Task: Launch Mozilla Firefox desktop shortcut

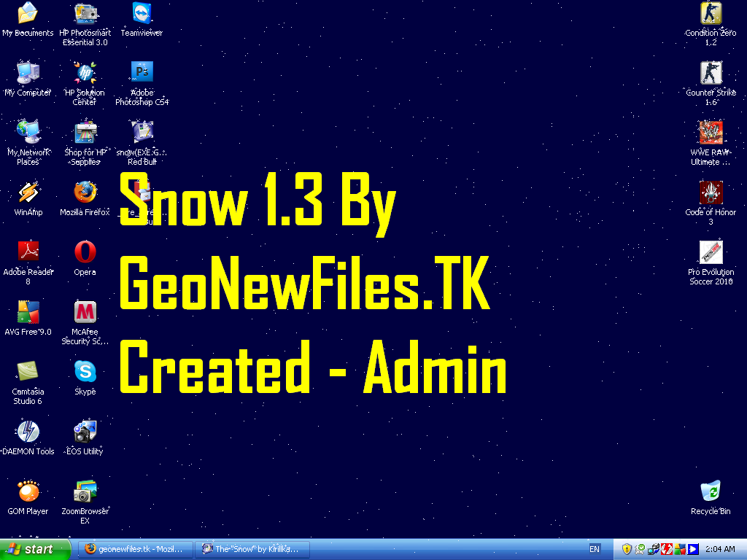Action: click(85, 192)
